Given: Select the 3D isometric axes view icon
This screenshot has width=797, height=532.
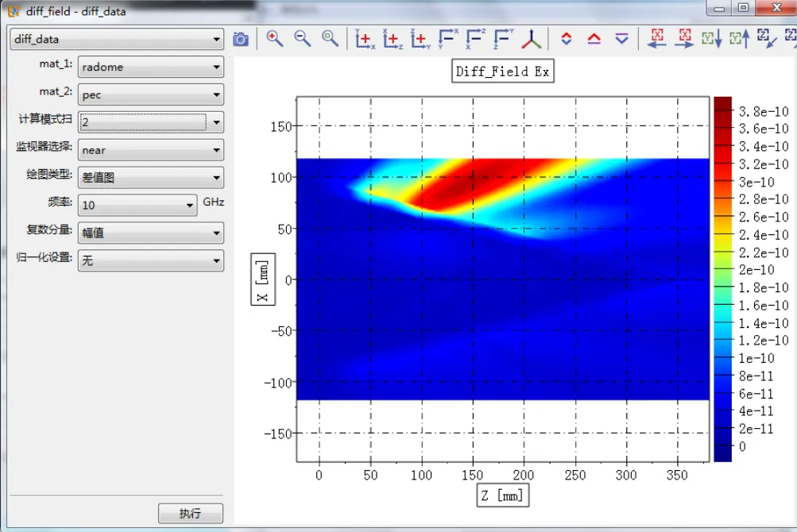Looking at the screenshot, I should point(532,39).
